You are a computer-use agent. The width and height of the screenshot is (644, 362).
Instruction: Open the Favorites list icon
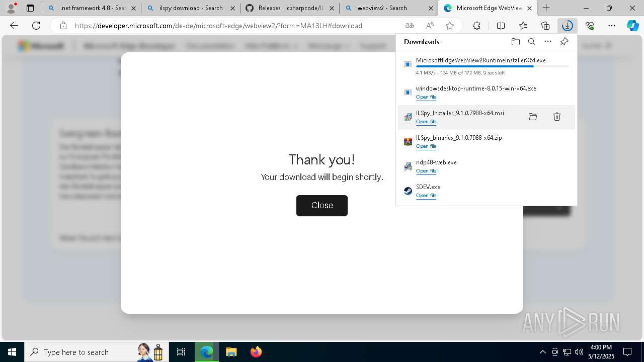[x=523, y=26]
